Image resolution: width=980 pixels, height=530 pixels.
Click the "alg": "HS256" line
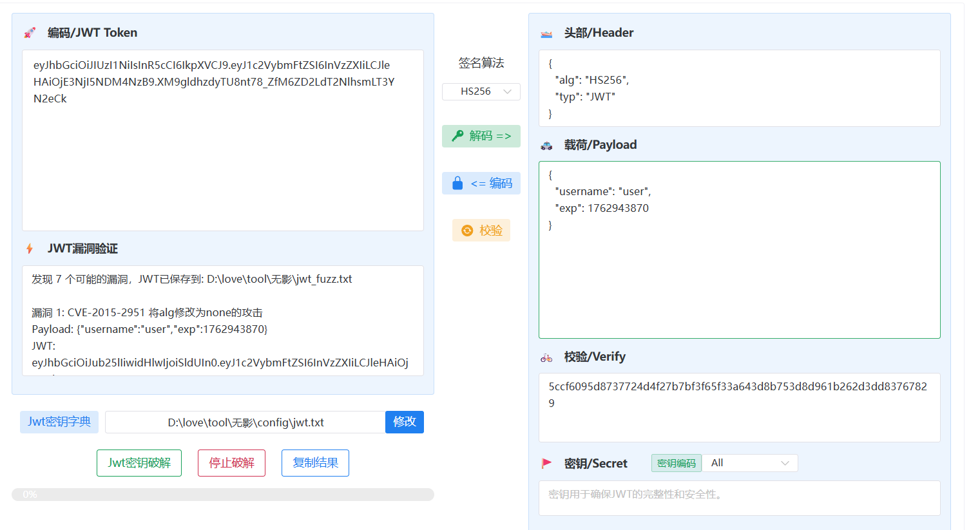(x=592, y=80)
